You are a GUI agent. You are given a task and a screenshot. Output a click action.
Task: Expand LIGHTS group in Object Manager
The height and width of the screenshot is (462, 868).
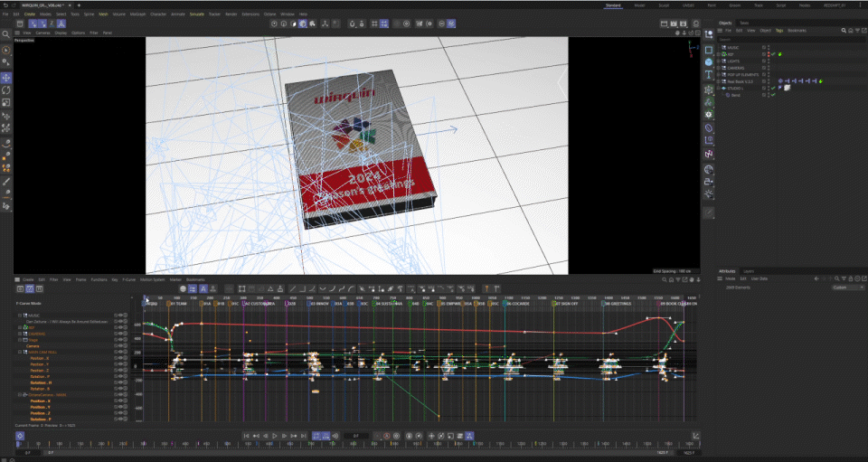coord(719,61)
